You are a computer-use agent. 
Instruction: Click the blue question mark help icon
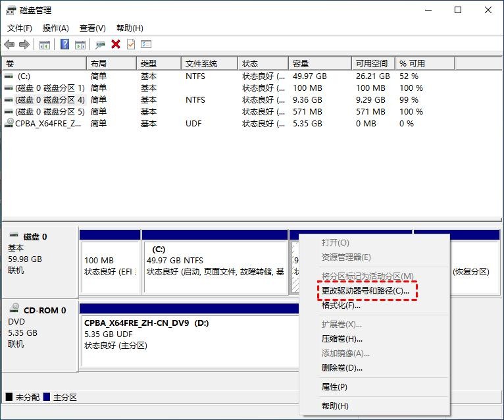pos(64,44)
